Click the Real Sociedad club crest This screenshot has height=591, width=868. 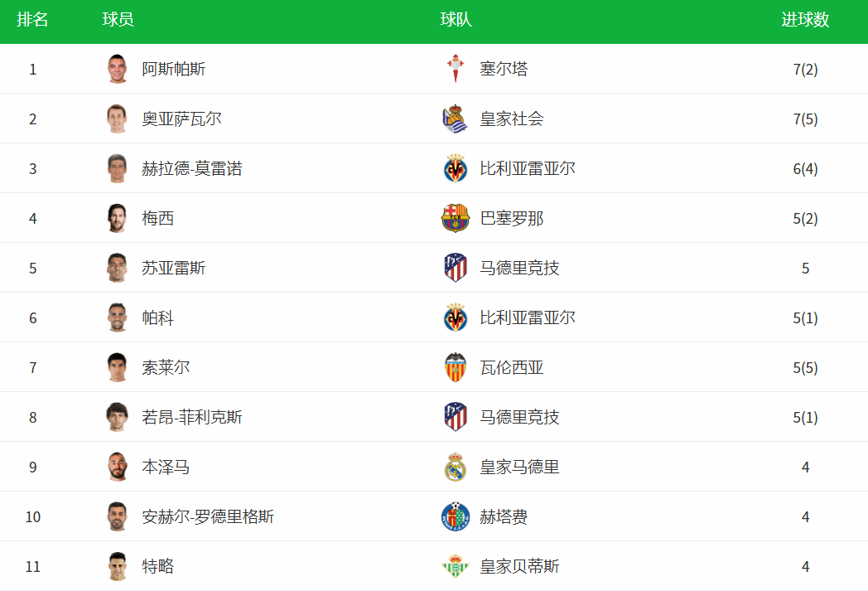455,119
